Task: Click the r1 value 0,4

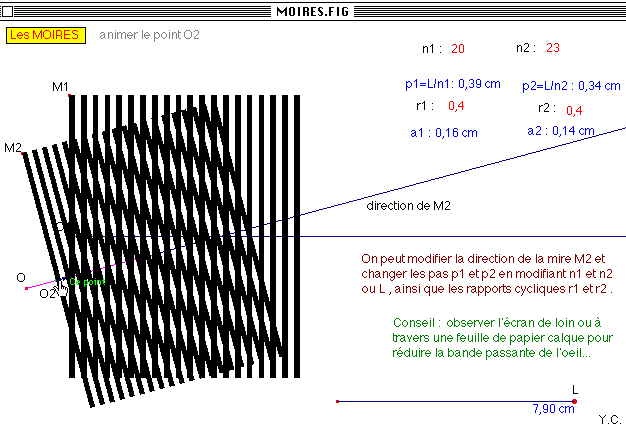Action: click(x=456, y=106)
